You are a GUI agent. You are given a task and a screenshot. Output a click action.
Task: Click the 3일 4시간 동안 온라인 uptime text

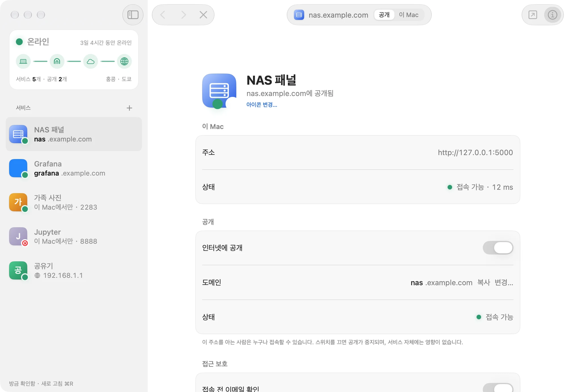tap(106, 43)
